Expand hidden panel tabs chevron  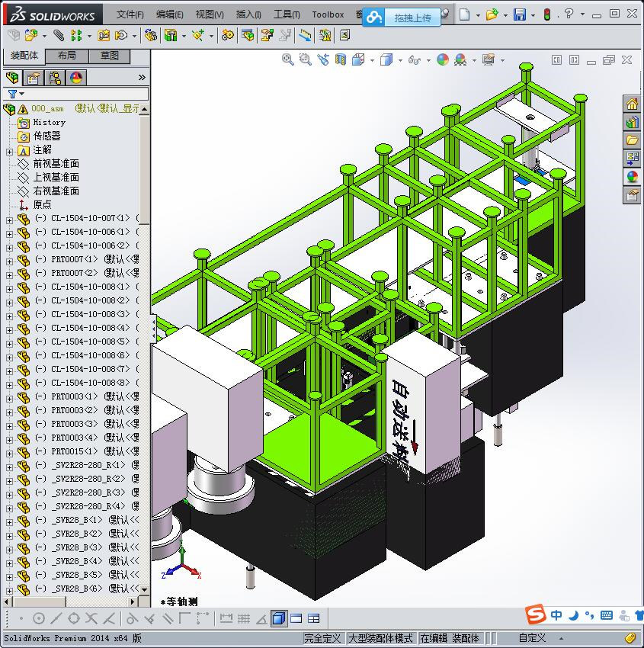[142, 77]
